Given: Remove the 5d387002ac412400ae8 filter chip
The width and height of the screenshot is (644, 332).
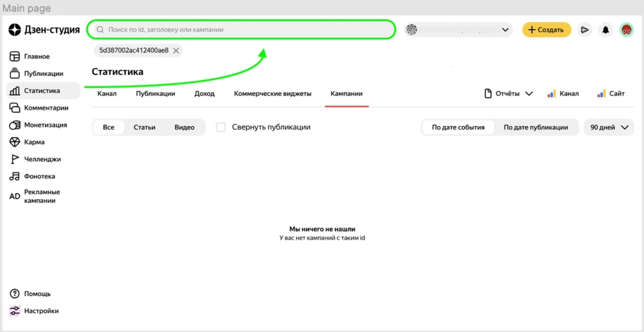Looking at the screenshot, I should coord(176,51).
